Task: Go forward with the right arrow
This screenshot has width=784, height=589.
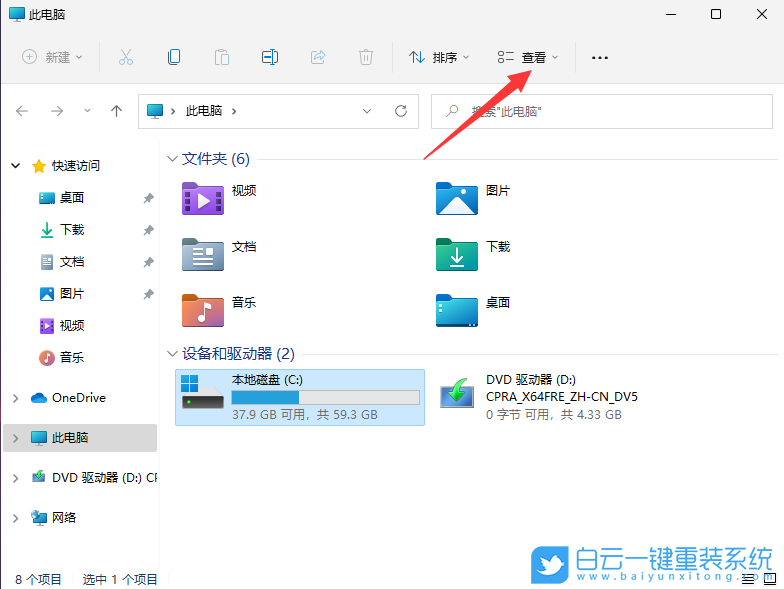Action: pyautogui.click(x=57, y=111)
